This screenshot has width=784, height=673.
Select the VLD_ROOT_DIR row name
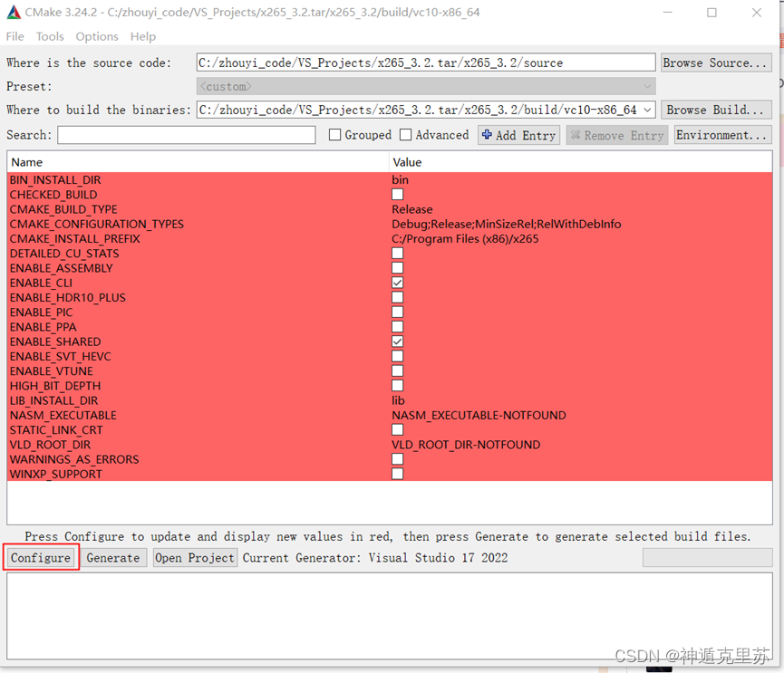[51, 445]
